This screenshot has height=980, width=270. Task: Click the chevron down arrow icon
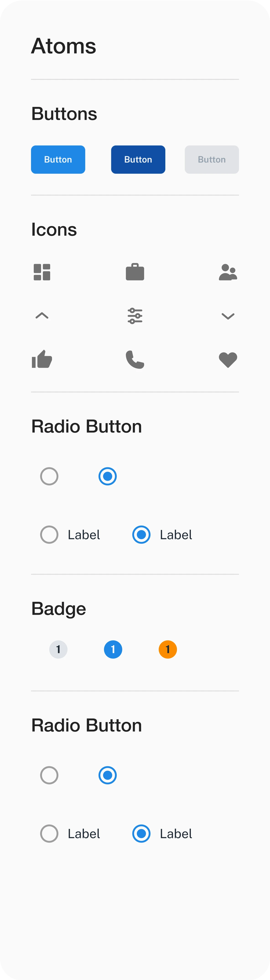(228, 316)
